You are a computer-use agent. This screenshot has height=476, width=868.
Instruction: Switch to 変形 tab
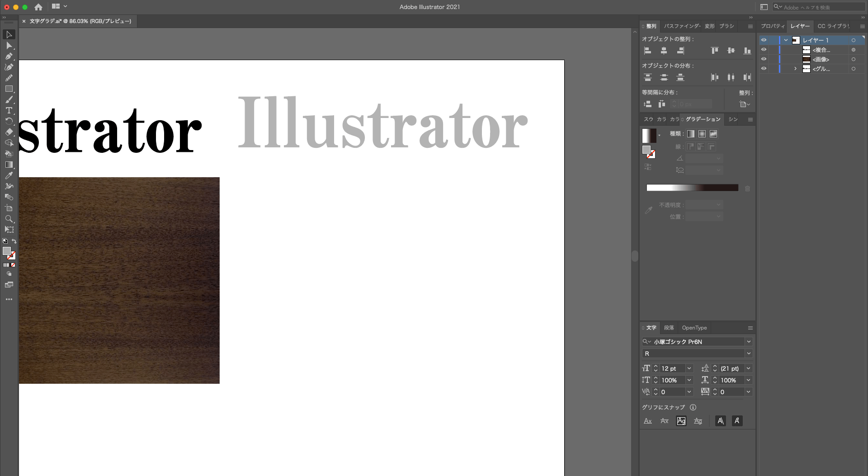click(x=710, y=26)
